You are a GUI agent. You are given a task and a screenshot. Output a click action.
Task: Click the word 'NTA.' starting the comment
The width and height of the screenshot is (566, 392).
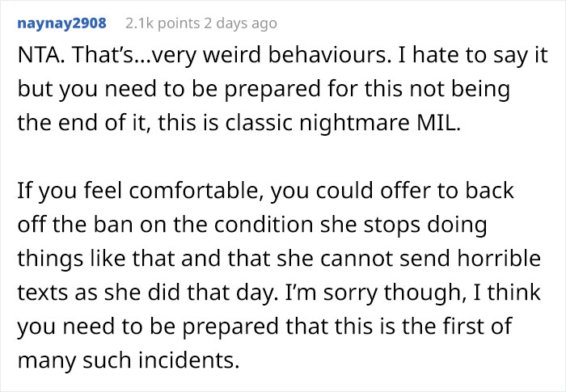[37, 59]
